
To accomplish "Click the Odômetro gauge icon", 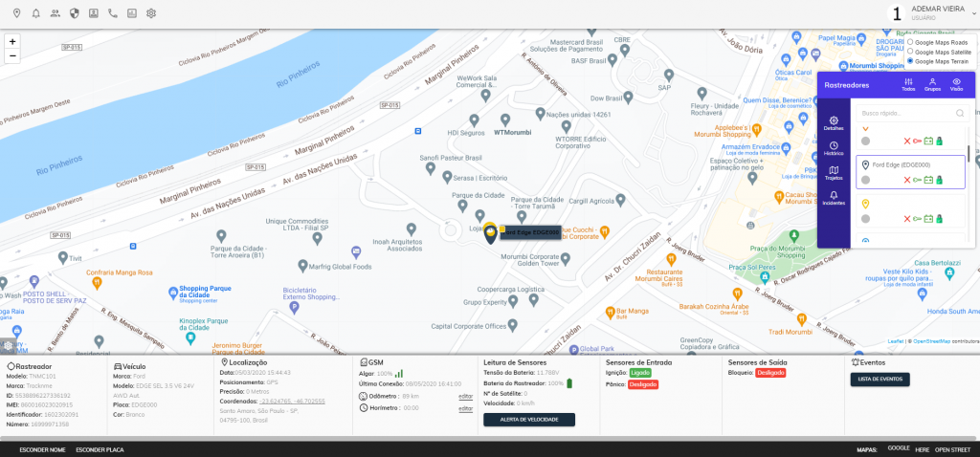I will 363,397.
